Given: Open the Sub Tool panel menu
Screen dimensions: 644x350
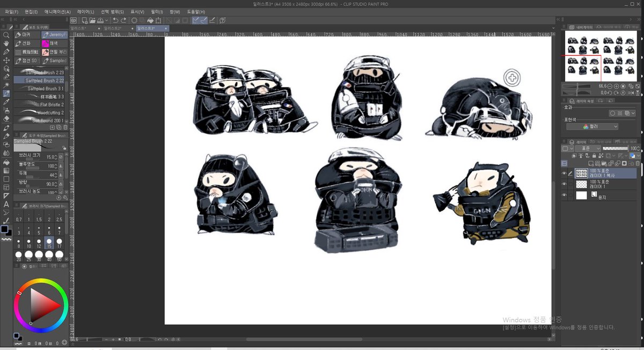Looking at the screenshot, I should (x=17, y=27).
